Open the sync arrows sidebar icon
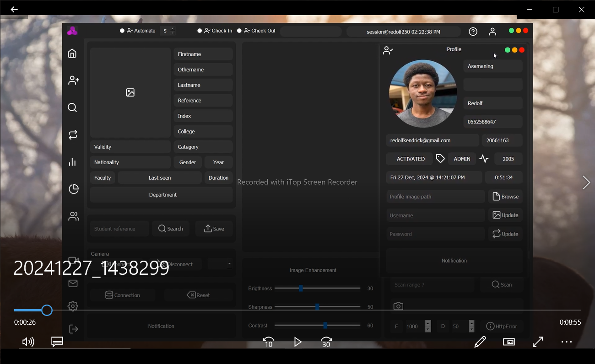 point(73,135)
